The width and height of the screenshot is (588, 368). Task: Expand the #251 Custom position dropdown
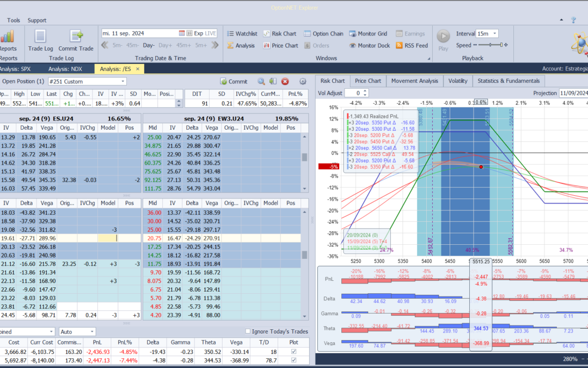point(122,82)
